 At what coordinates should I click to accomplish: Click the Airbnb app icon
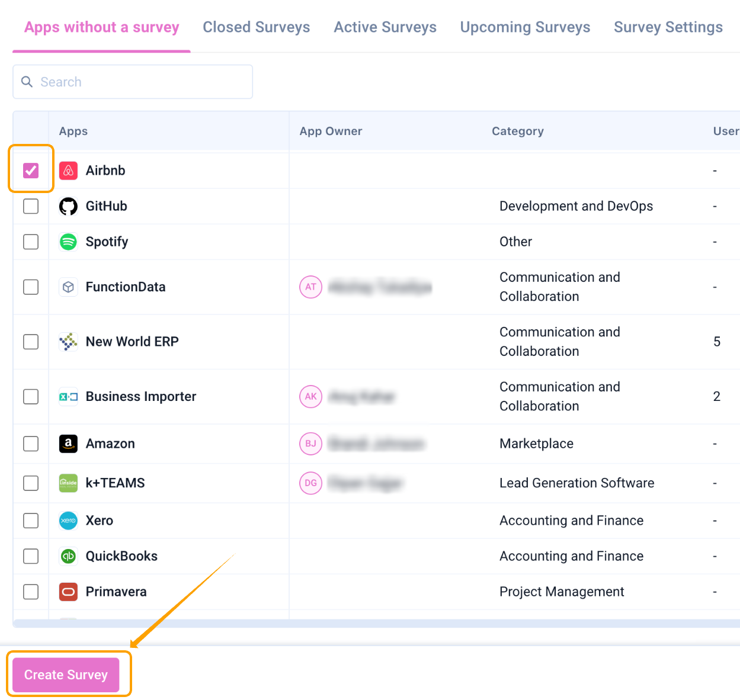tap(69, 171)
